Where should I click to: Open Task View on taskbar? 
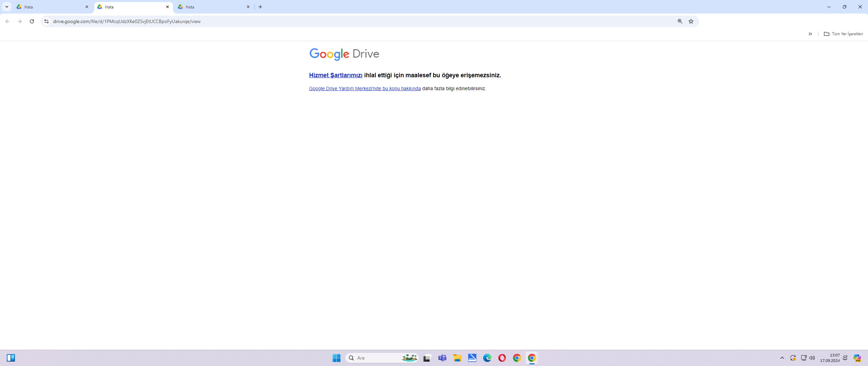point(427,358)
